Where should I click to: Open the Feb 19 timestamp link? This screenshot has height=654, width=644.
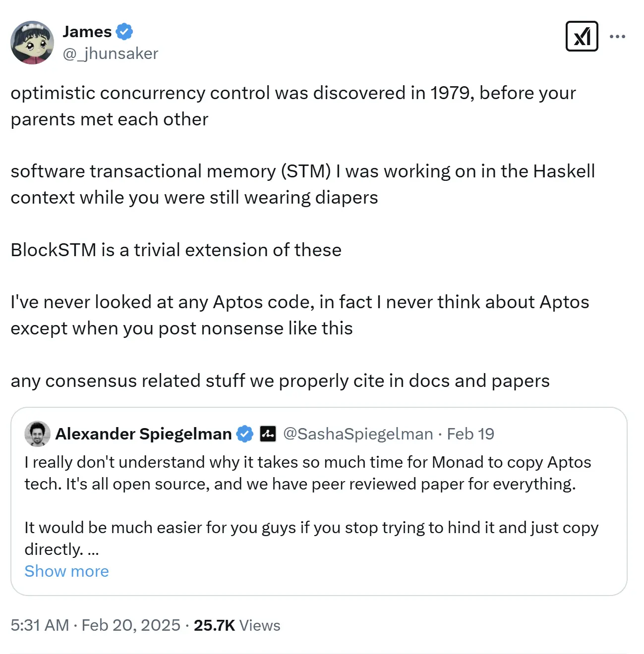tap(470, 433)
